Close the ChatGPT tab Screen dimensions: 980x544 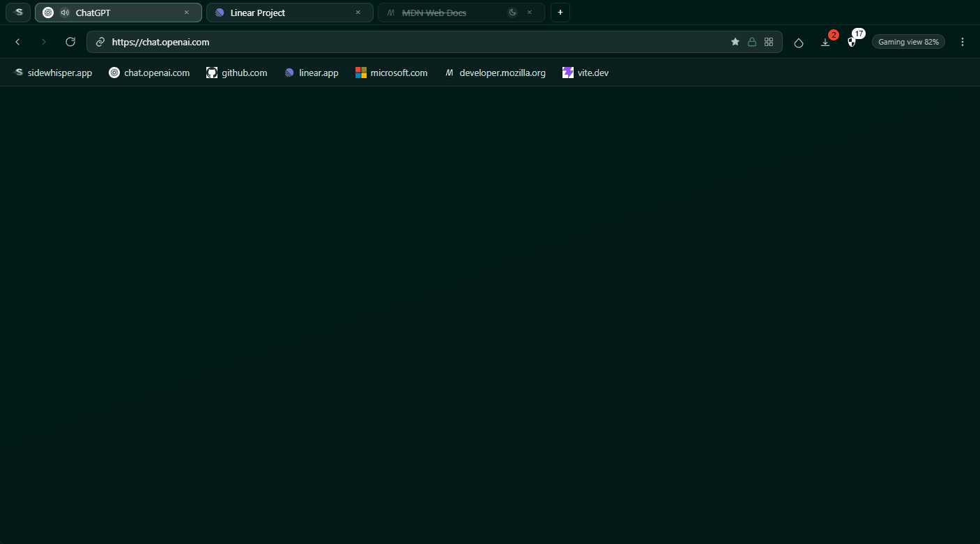[186, 13]
